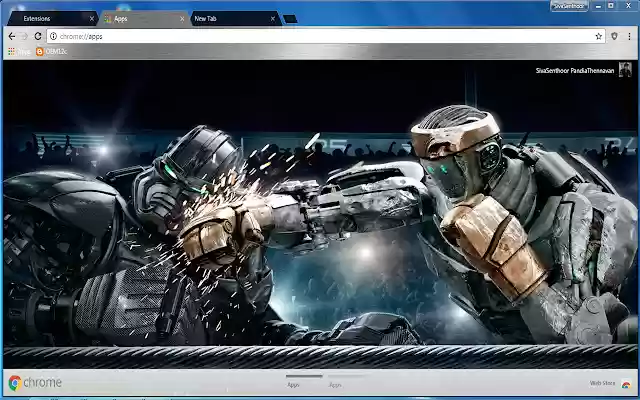Reload the chrome://apps page
The image size is (640, 400).
(38, 36)
